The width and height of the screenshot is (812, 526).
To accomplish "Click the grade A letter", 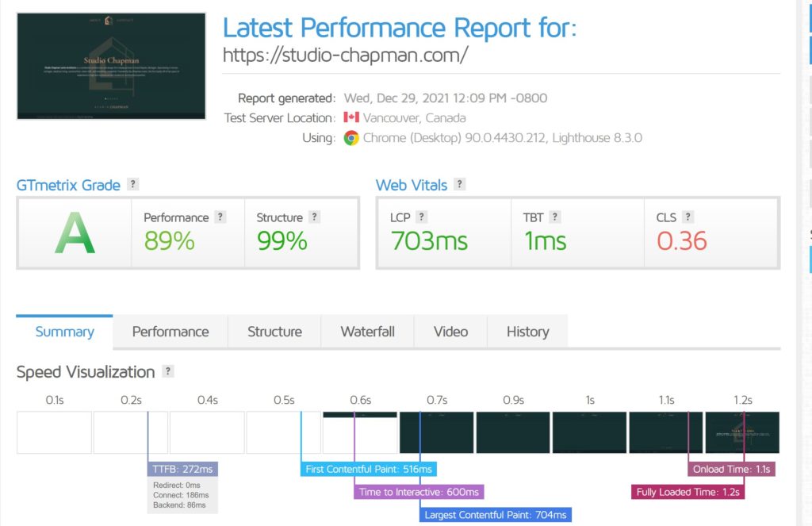I will point(75,232).
